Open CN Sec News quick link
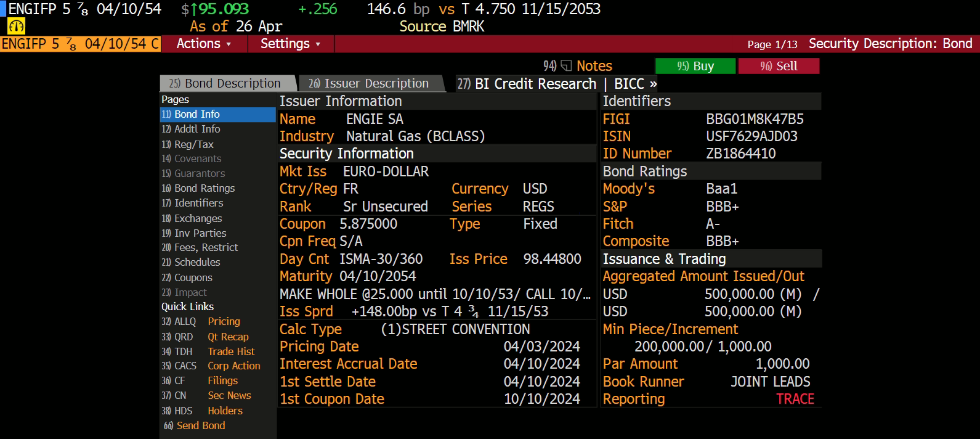The image size is (980, 439). [x=206, y=395]
